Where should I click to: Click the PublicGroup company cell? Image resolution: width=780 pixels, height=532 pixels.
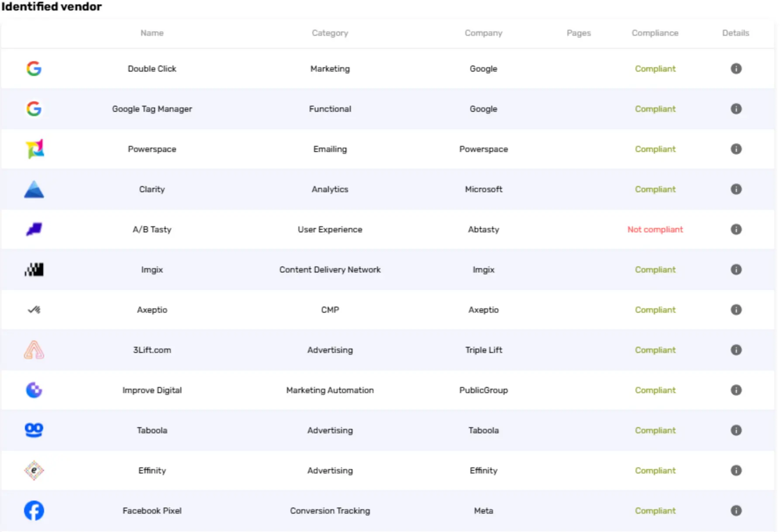pyautogui.click(x=483, y=390)
